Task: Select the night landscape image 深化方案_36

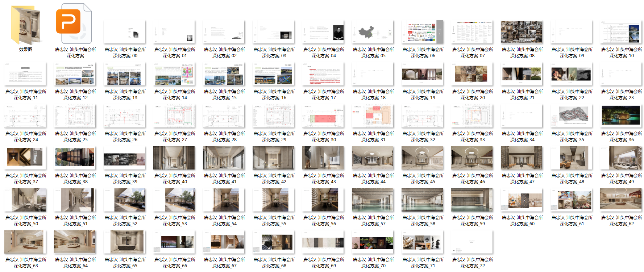Action: coord(621,116)
